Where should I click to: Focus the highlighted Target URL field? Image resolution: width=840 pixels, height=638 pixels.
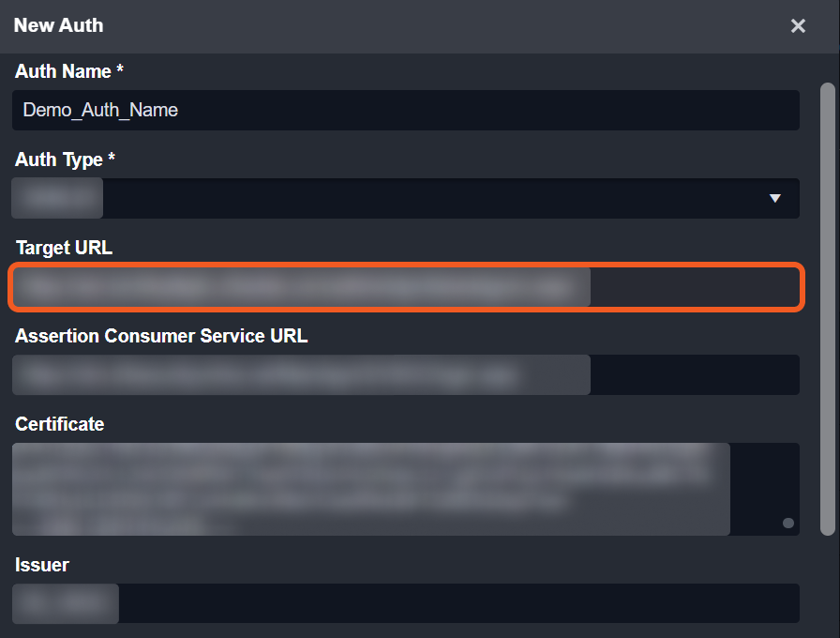(x=405, y=288)
